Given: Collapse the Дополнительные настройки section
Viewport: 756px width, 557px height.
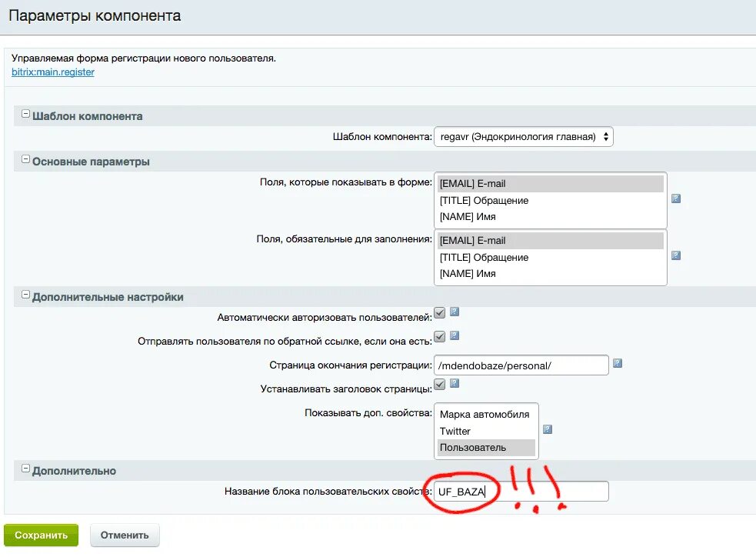Looking at the screenshot, I should click(x=26, y=295).
